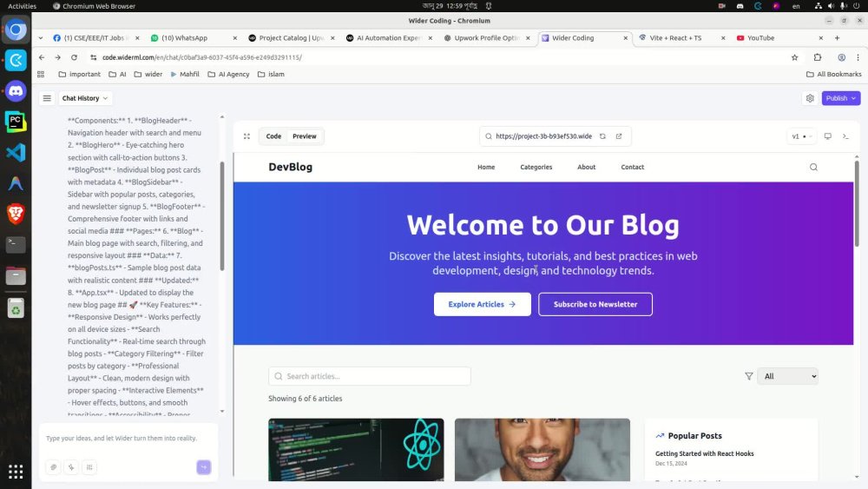The width and height of the screenshot is (868, 489).
Task: Open the AI Agency bookmarks folder
Action: tap(228, 74)
